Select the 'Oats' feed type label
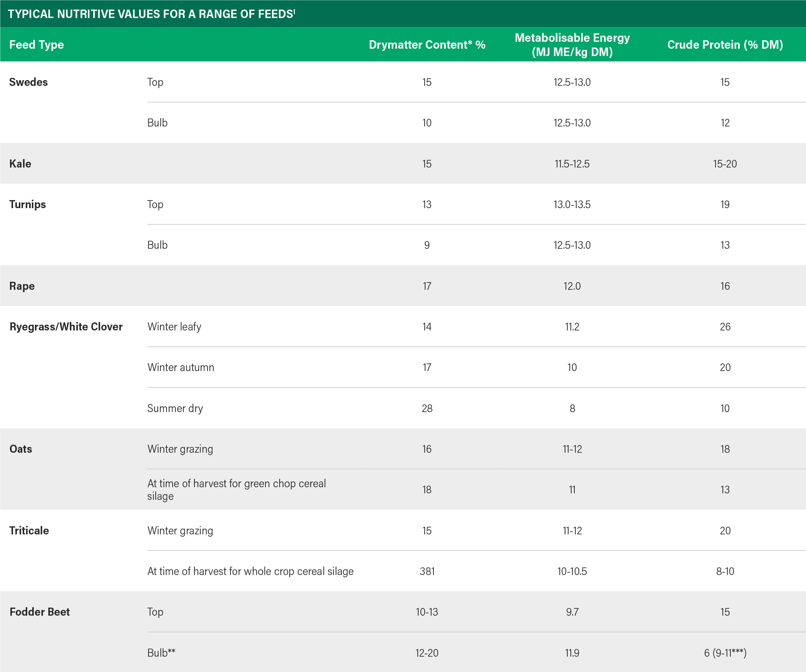806x672 pixels. (21, 449)
